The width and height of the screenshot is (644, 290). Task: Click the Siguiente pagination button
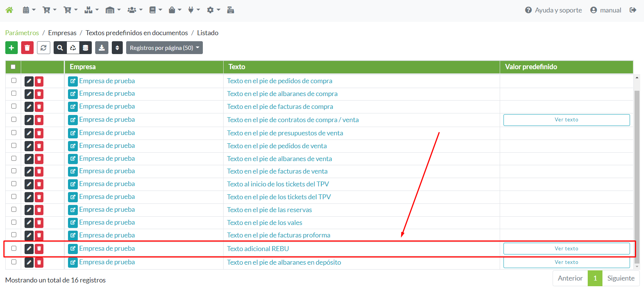click(621, 278)
